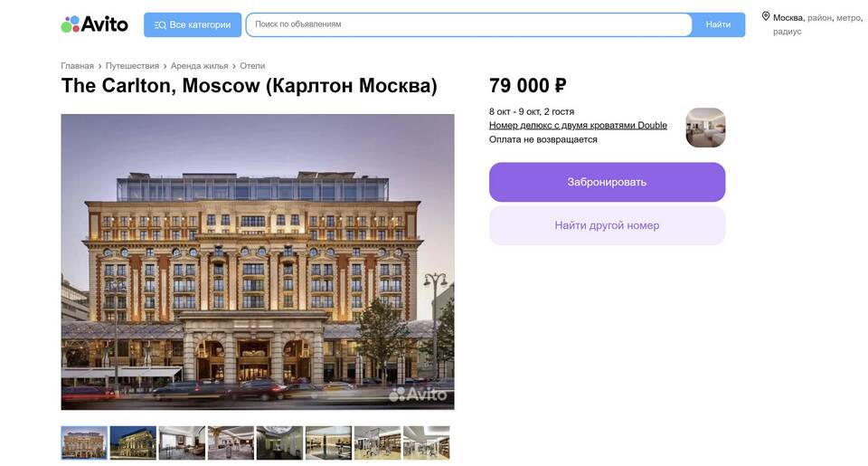Select the first daytime facade thumbnail

click(84, 443)
